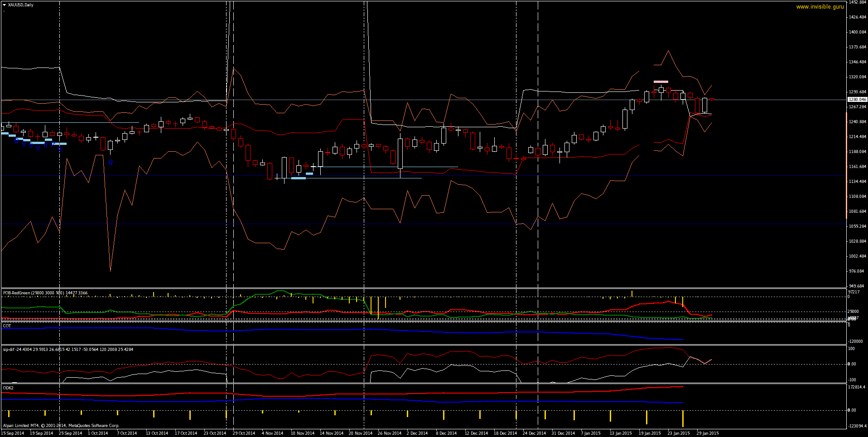The width and height of the screenshot is (868, 437).
Task: Click the 1426.484 price scale label
Action: pyautogui.click(x=858, y=17)
